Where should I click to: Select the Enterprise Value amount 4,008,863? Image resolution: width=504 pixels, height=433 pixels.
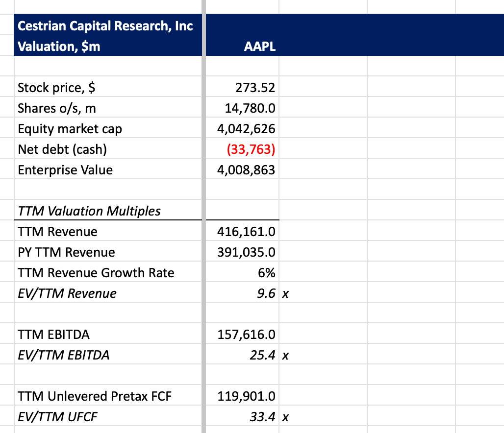pyautogui.click(x=246, y=170)
